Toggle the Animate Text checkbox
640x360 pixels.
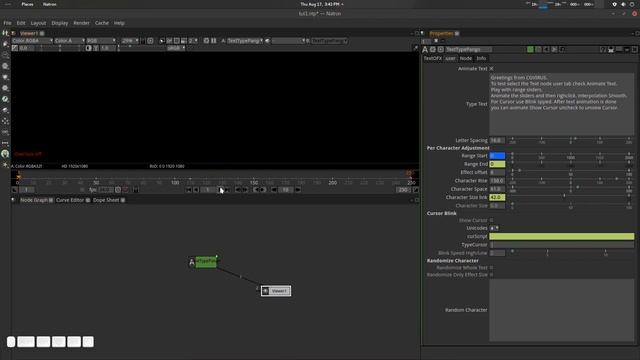click(491, 69)
